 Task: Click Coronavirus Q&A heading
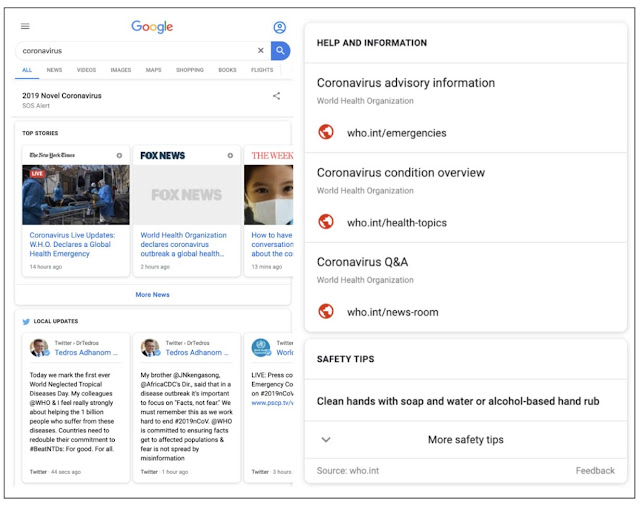362,262
